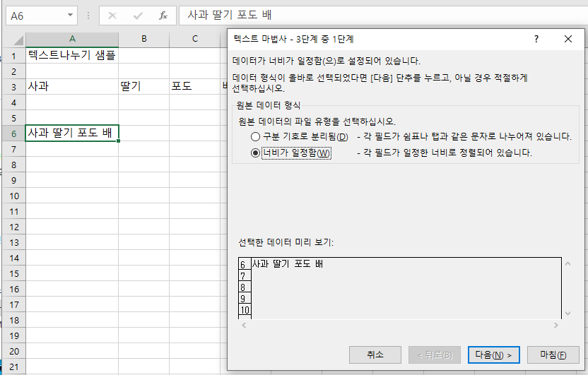Click the formula bar with 사과 딸기 포도 배
Screen dimensions: 588x375
(x=383, y=16)
